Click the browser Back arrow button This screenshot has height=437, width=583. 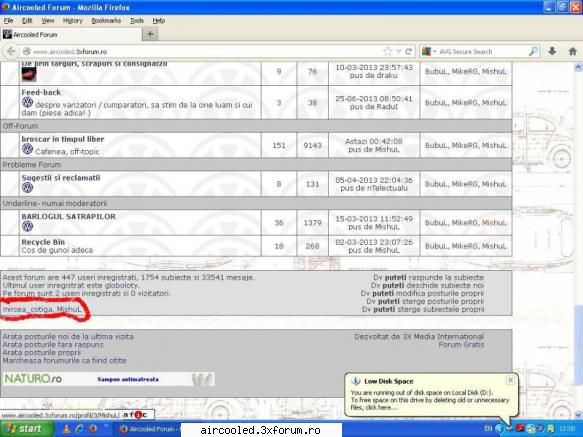(x=11, y=51)
